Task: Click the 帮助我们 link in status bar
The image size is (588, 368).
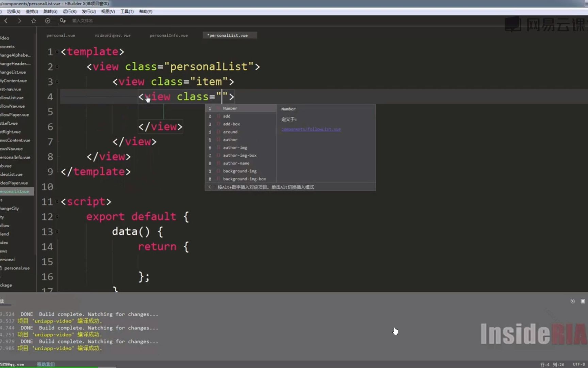Action: pyautogui.click(x=46, y=364)
